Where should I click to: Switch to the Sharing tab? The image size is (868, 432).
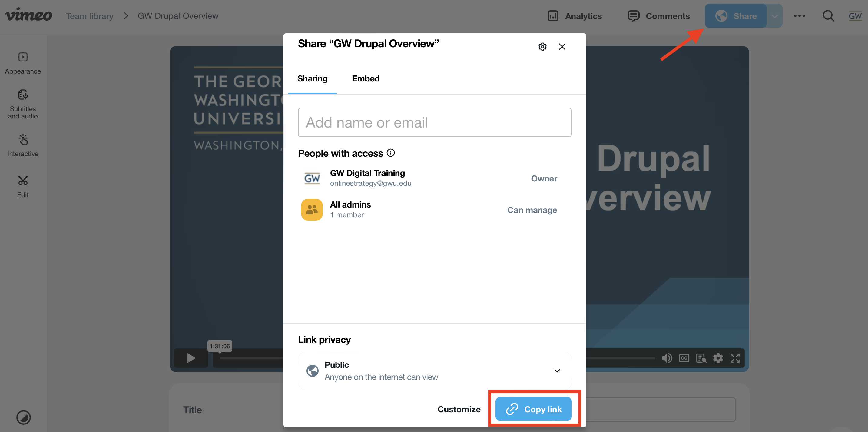tap(312, 78)
